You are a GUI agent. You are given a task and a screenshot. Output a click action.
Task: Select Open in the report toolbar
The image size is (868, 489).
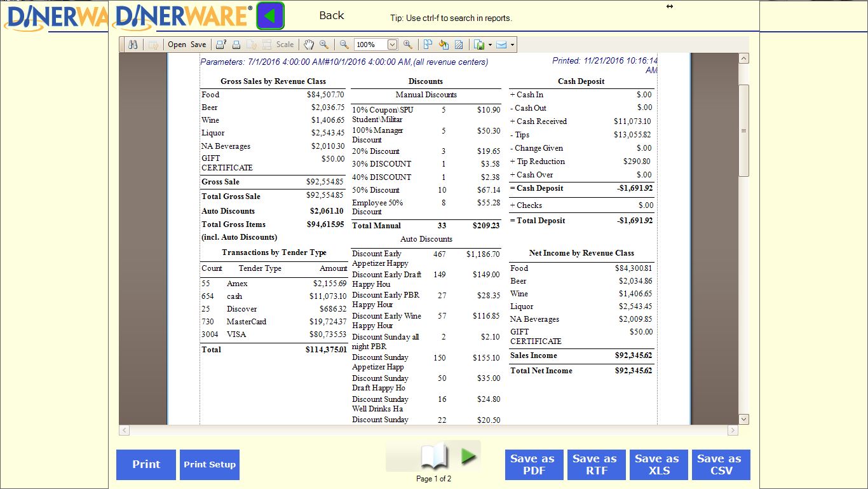click(x=176, y=45)
